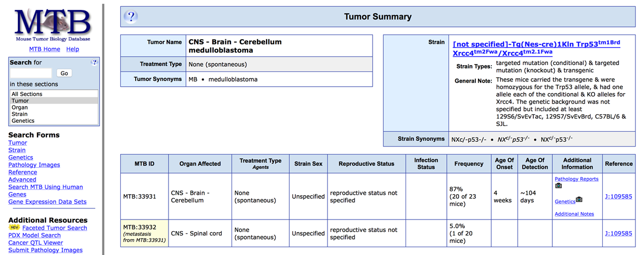Open MTB Home link
Image resolution: width=644 pixels, height=255 pixels.
click(x=45, y=49)
